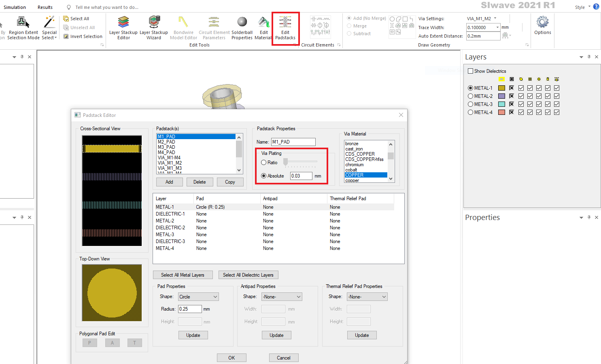
Task: Switch to the Results tab
Action: coord(45,7)
